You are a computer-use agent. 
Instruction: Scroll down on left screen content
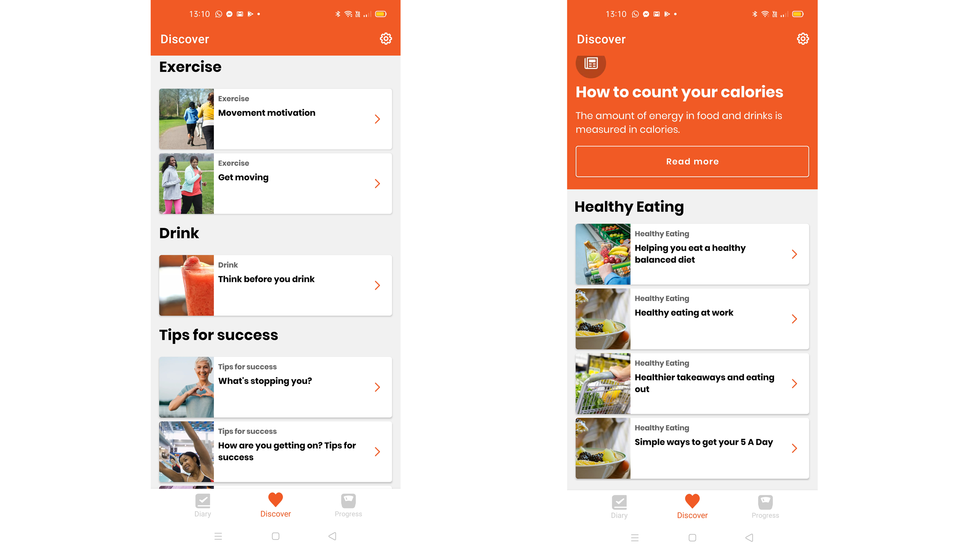tap(275, 337)
